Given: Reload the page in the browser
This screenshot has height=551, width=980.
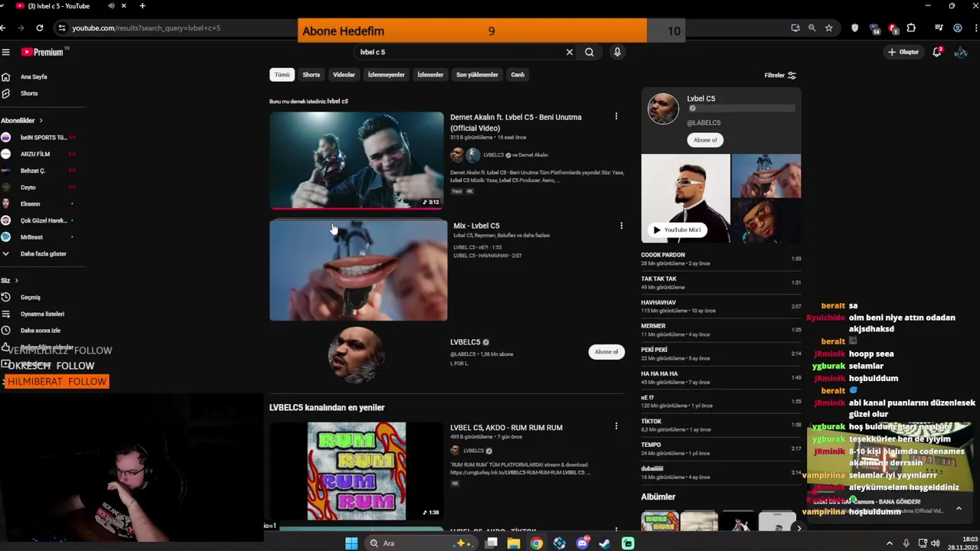Looking at the screenshot, I should [x=40, y=28].
